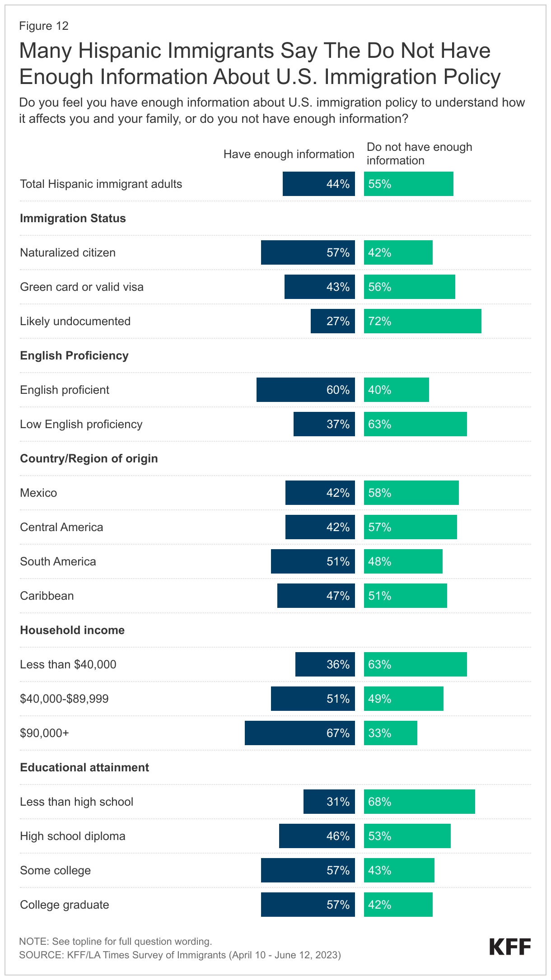Select the College graduate row label

(65, 905)
